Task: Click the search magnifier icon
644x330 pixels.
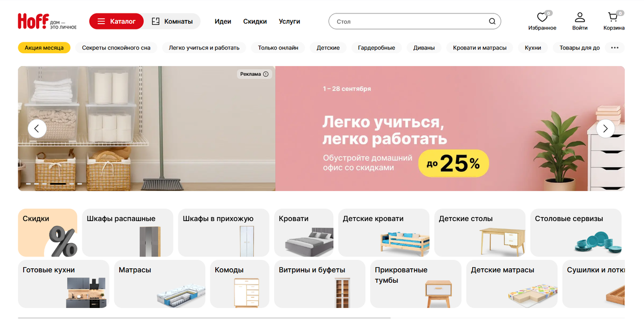Action: pyautogui.click(x=492, y=21)
